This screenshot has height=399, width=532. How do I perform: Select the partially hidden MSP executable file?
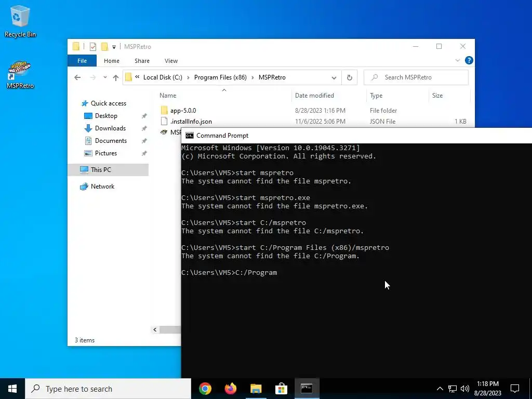pyautogui.click(x=170, y=132)
